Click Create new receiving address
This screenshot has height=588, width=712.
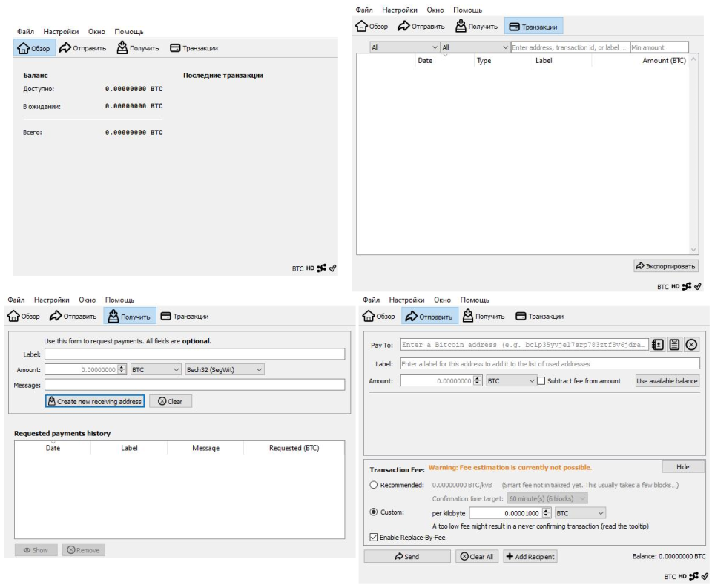coord(94,401)
